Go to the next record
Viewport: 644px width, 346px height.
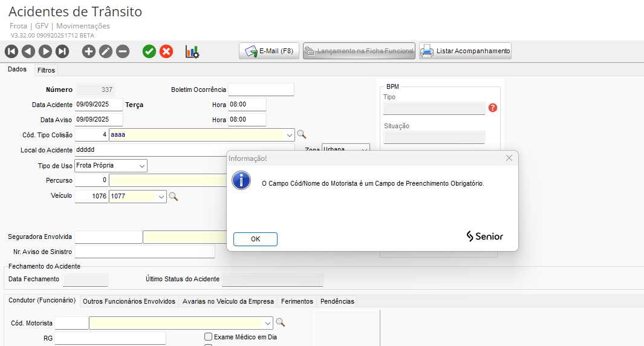click(x=45, y=51)
